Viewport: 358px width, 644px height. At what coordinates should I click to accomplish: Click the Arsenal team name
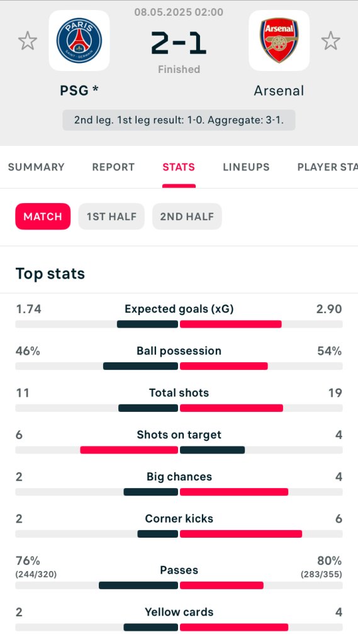click(x=279, y=91)
